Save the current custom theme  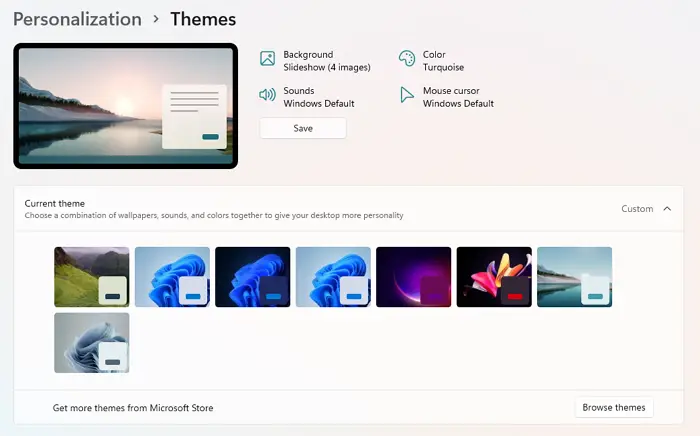point(303,128)
